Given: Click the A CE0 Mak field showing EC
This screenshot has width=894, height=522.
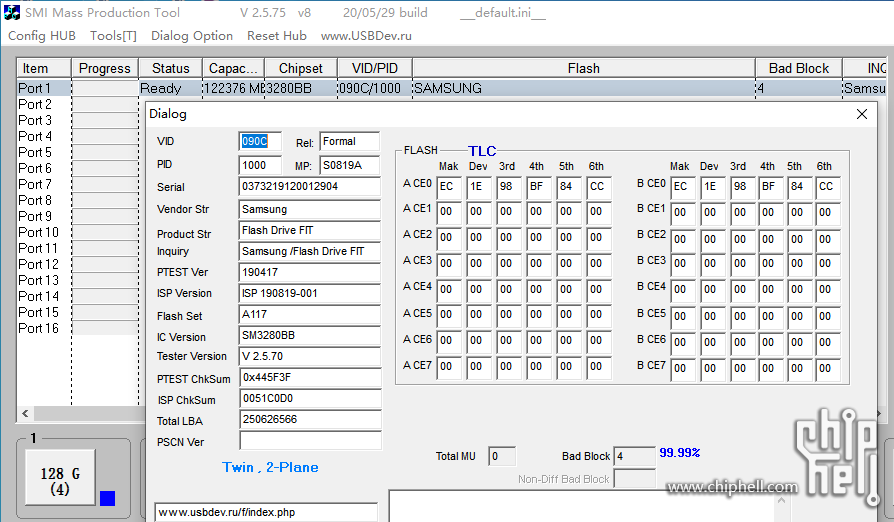Looking at the screenshot, I should 449,187.
